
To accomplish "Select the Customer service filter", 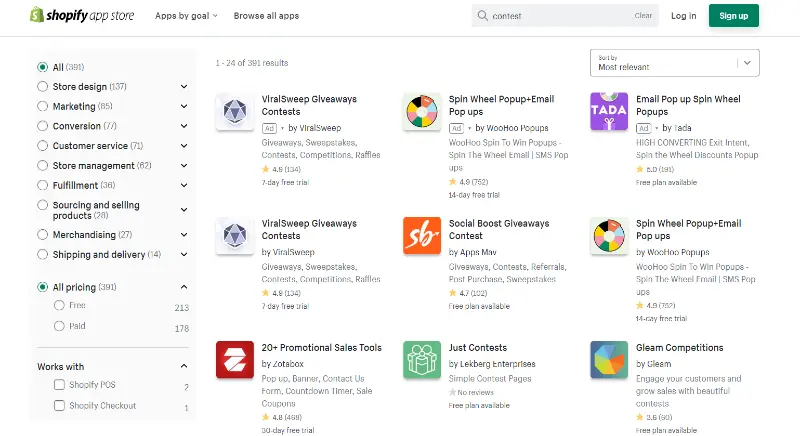I will coord(42,146).
